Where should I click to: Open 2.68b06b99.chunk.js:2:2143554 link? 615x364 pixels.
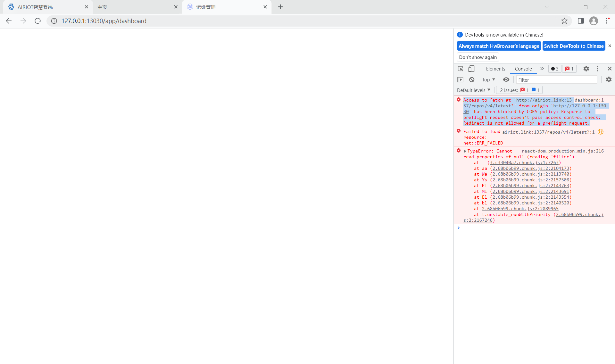pyautogui.click(x=531, y=197)
